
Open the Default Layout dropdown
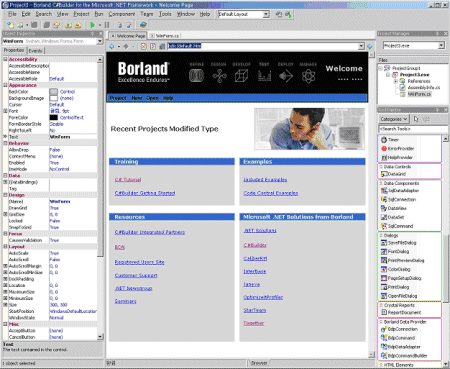click(x=266, y=14)
